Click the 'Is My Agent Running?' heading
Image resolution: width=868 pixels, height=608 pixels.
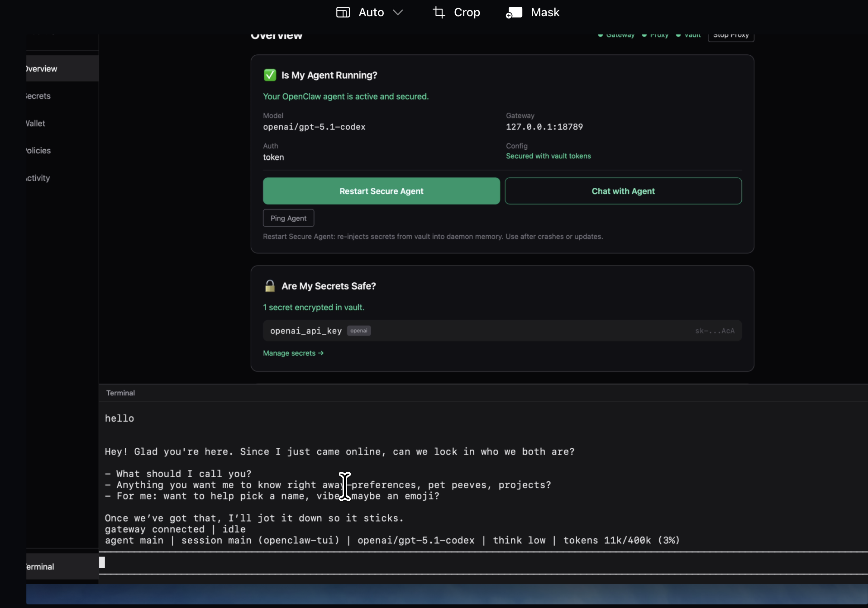click(x=329, y=76)
